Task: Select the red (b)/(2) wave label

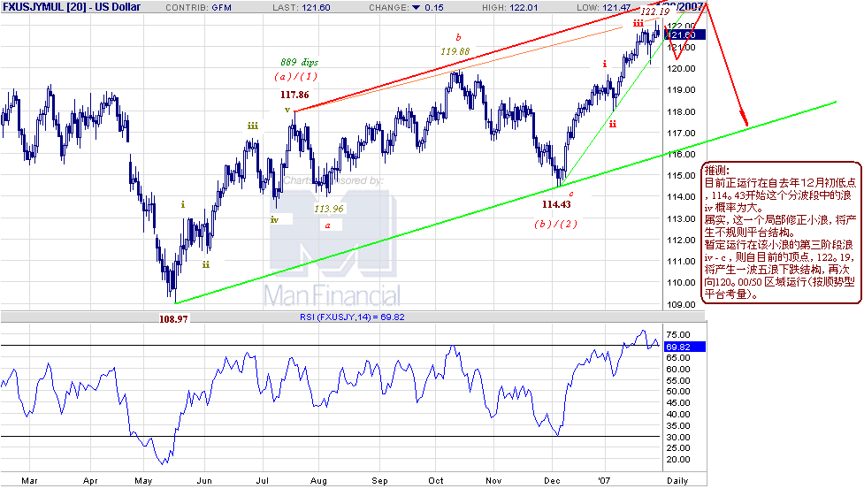Action: tap(556, 225)
